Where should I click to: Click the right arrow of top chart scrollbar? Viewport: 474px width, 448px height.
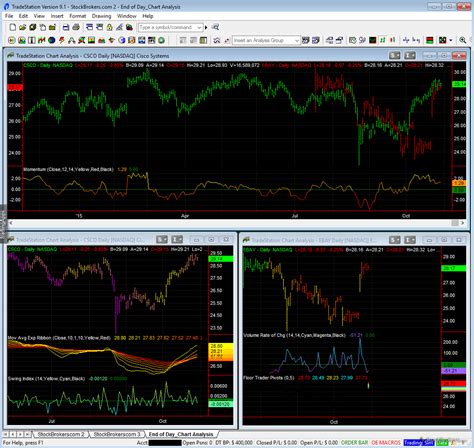coord(463,223)
